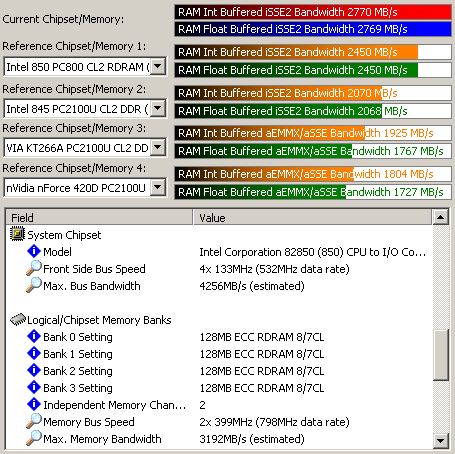455x454 pixels.
Task: Click the Logical/Chipset Memory Banks RAM icon
Action: point(18,319)
